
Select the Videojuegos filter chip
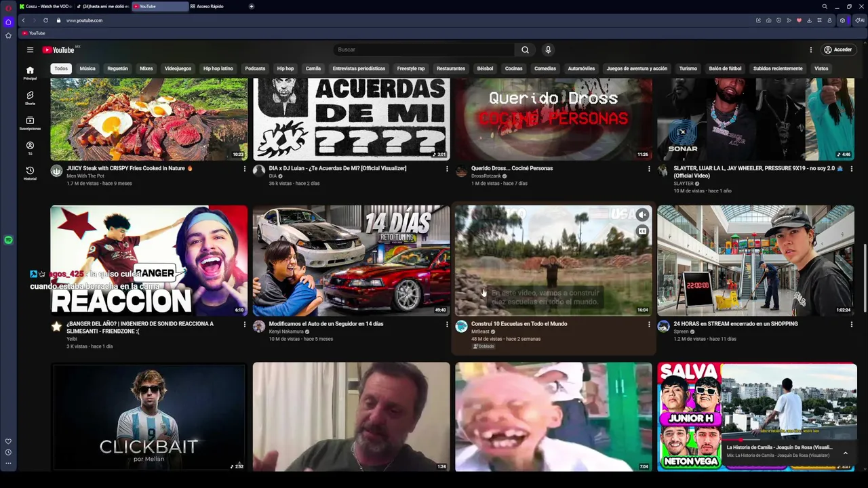pyautogui.click(x=178, y=68)
